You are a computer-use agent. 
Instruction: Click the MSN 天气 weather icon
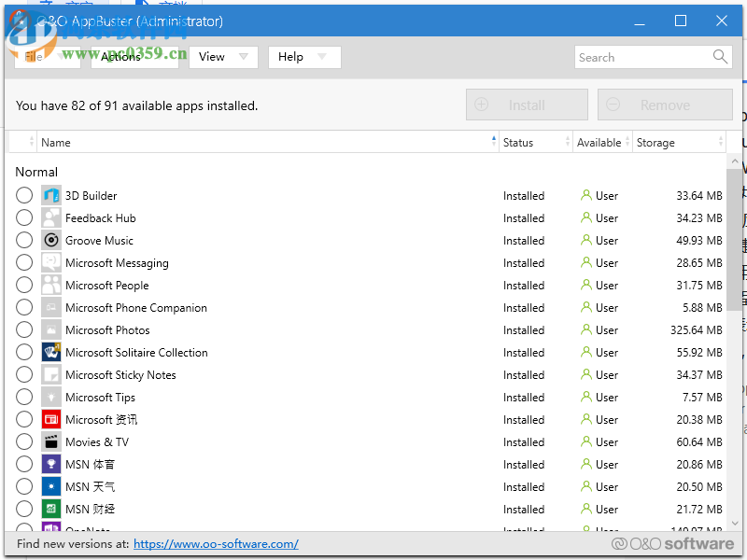coord(50,487)
